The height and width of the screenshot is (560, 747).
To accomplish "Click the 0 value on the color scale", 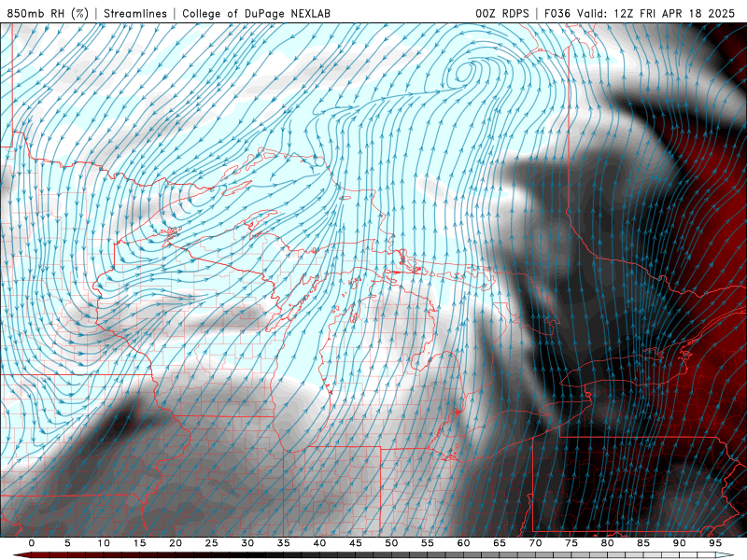I will (x=32, y=543).
